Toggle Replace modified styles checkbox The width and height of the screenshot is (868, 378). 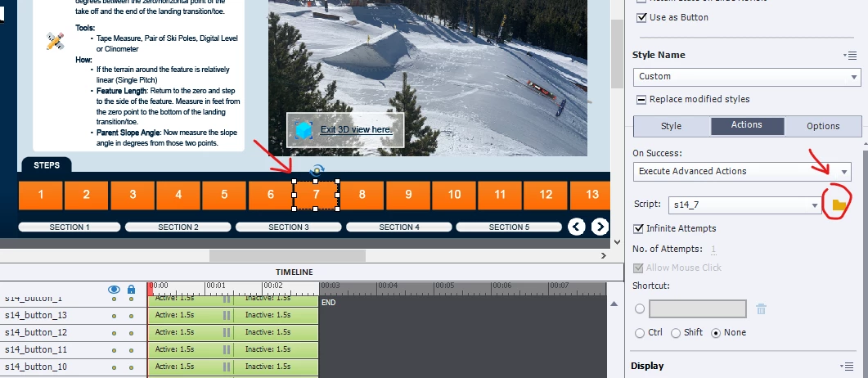click(641, 100)
